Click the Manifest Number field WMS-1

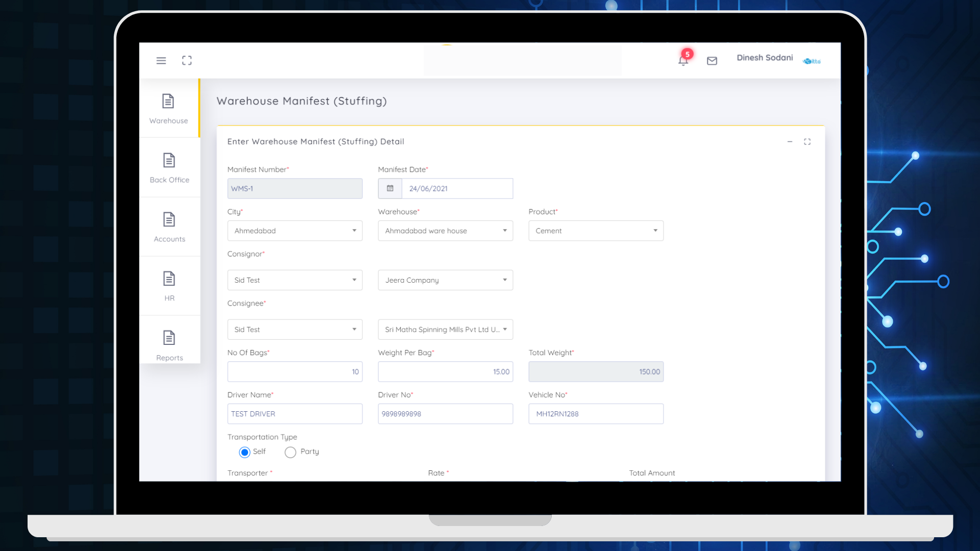coord(295,188)
